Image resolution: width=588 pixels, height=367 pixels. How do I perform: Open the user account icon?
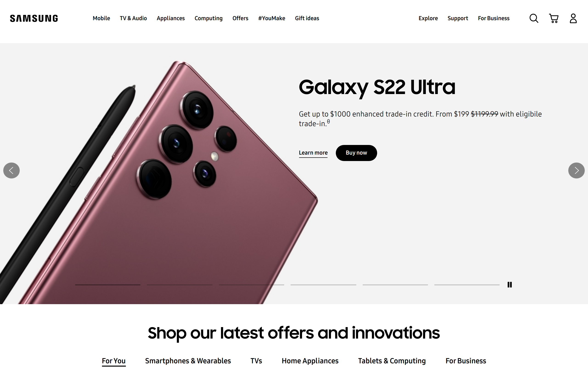point(573,18)
